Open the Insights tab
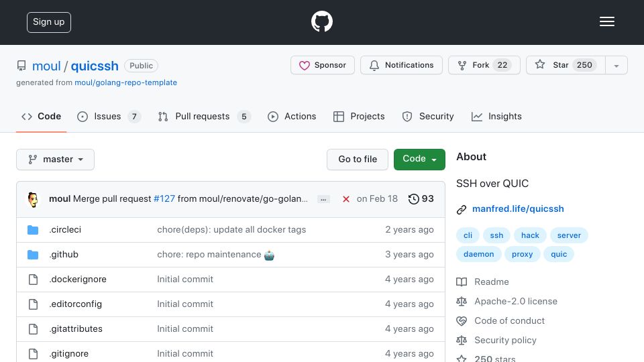Viewport: 644px width, 362px height. coord(496,117)
